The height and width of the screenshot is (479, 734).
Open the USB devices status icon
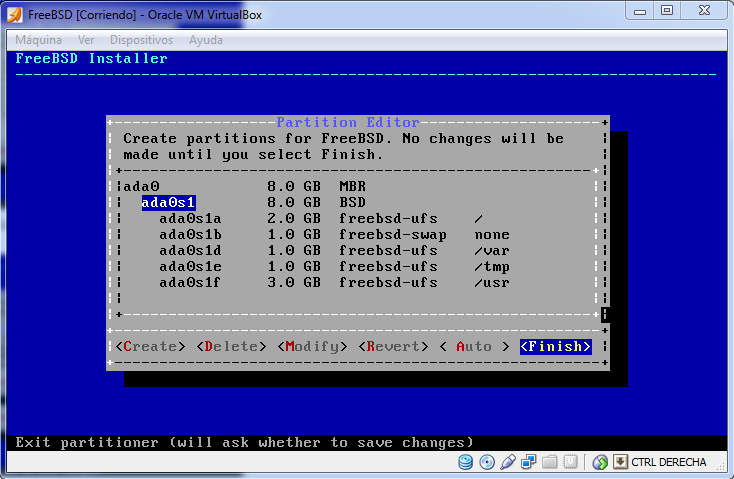coord(507,462)
